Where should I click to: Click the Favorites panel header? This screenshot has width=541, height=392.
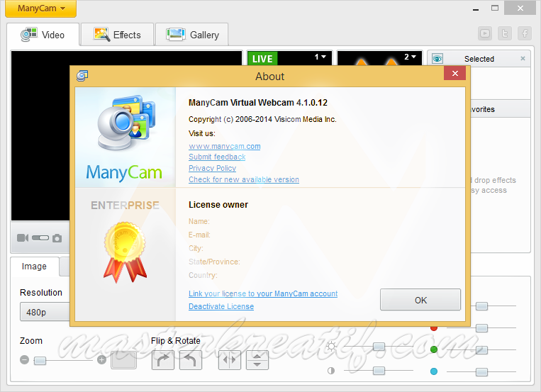[501, 109]
